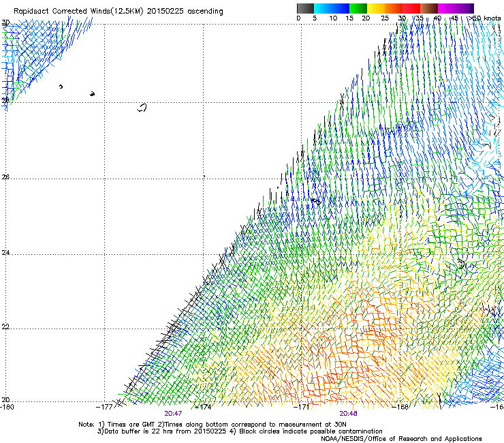Screen dimensions: 504x443
Task: Click the cyan-blue 5-15 knots legend band
Action: pos(332,8)
